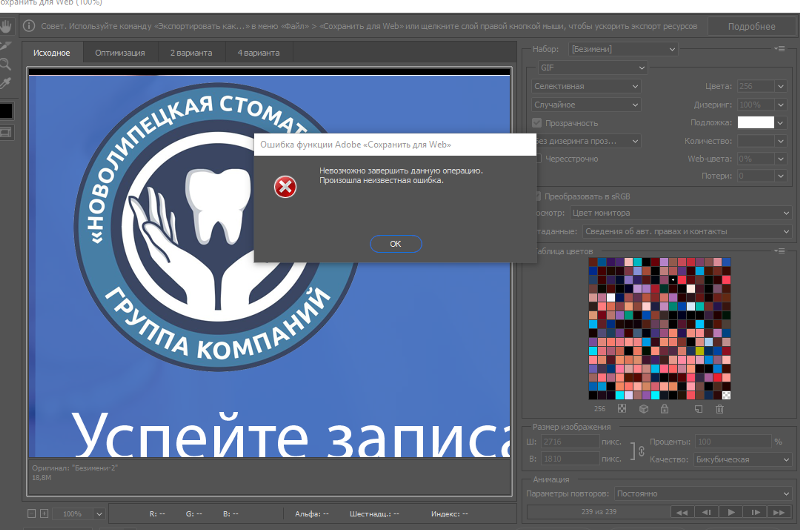Switch to the Исходное tab
The height and width of the screenshot is (530, 800).
point(52,53)
